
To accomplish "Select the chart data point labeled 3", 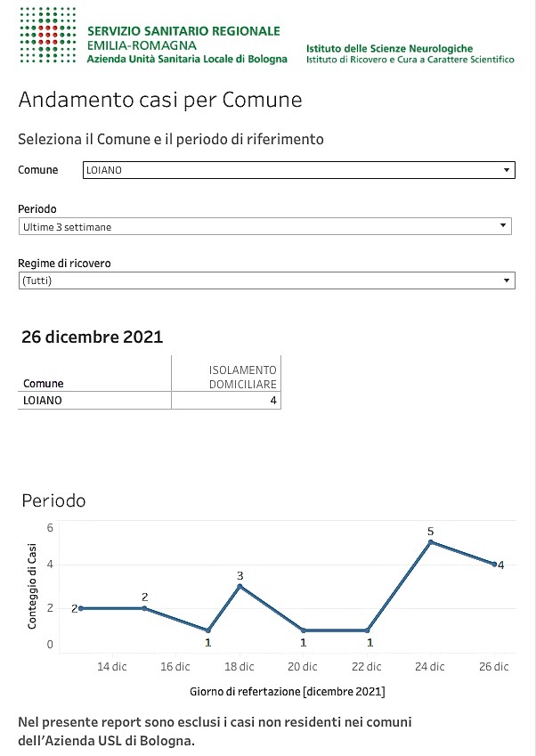I will pos(240,586).
